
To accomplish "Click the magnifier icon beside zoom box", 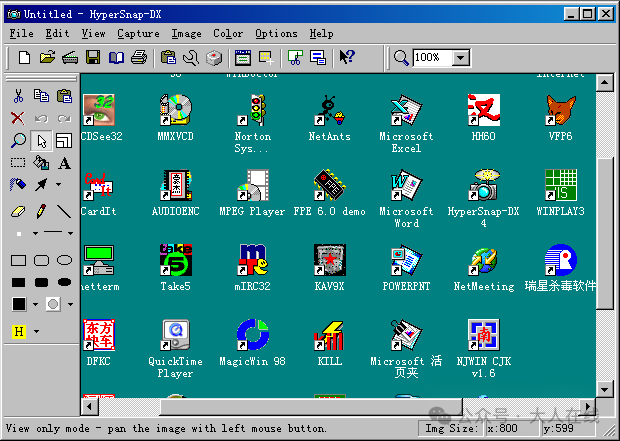I will [401, 58].
